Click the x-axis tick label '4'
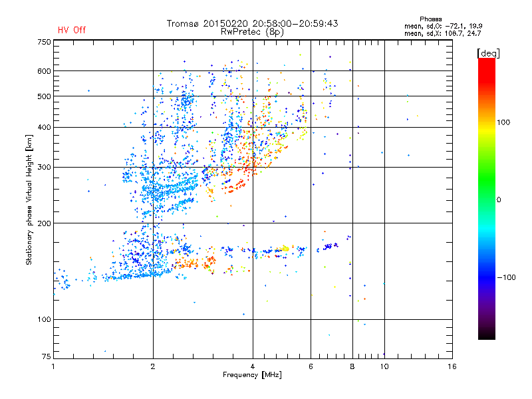This screenshot has height=399, width=532. [x=253, y=366]
